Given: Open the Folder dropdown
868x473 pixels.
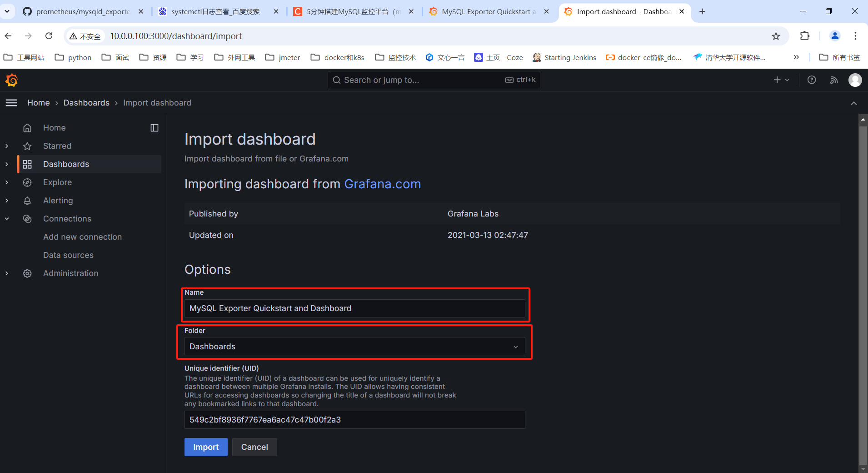Looking at the screenshot, I should [x=354, y=346].
